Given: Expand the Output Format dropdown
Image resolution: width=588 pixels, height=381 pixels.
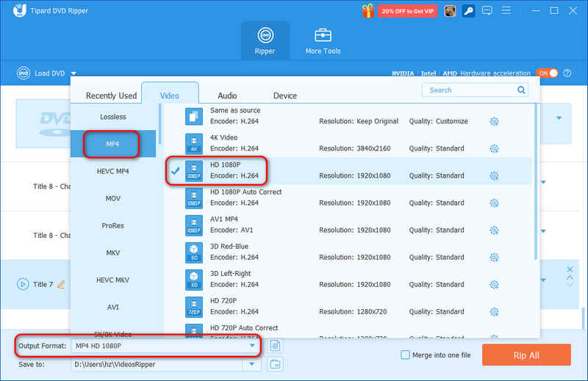Looking at the screenshot, I should [252, 346].
